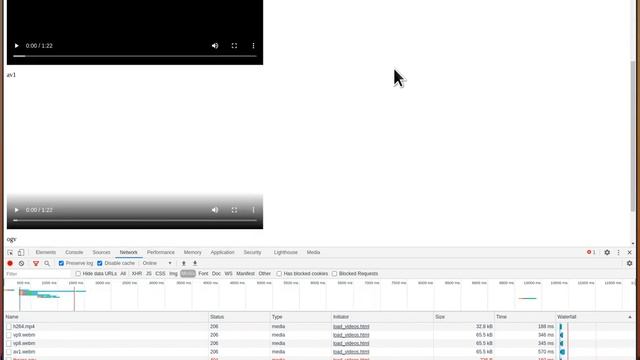Open network settings gear on the right
Viewport: 640px width, 360px height.
(x=629, y=263)
